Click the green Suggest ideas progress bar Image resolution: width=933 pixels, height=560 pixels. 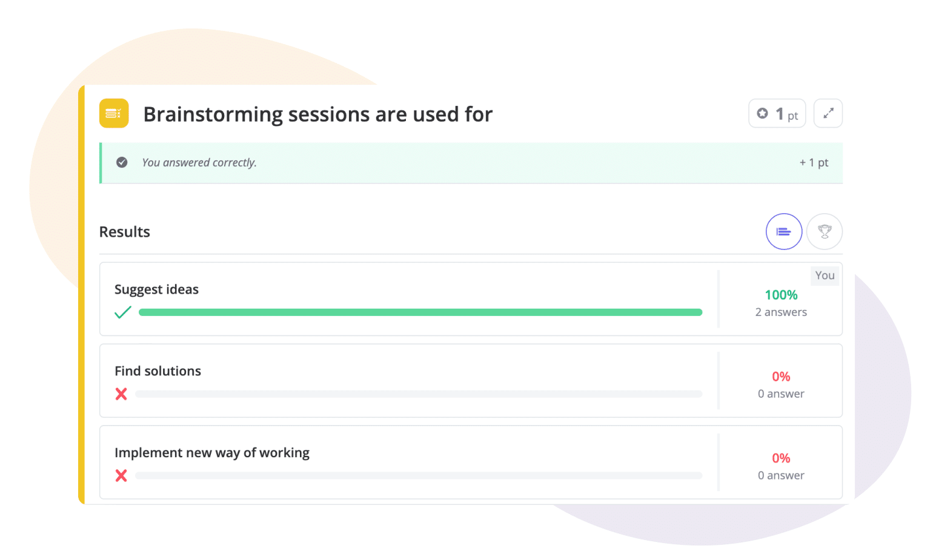420,312
